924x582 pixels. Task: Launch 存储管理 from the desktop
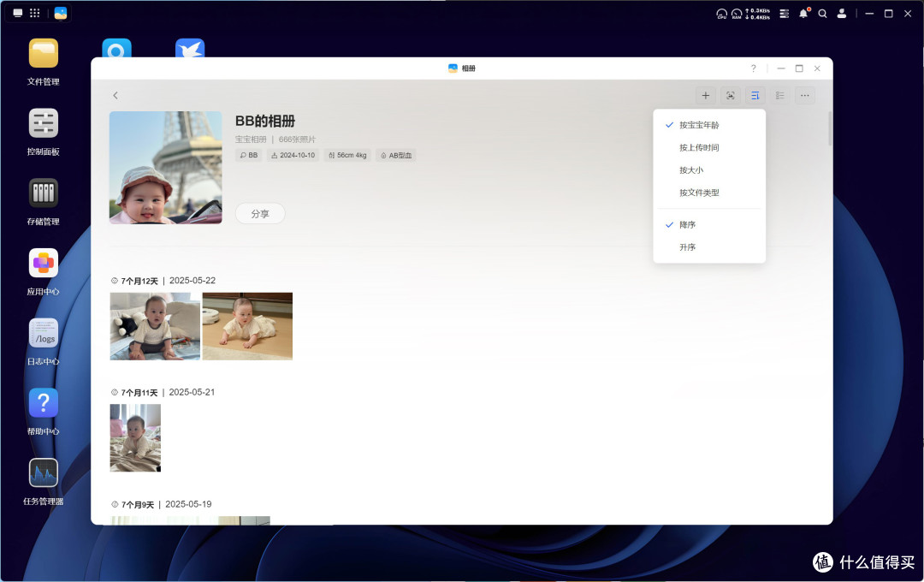43,193
